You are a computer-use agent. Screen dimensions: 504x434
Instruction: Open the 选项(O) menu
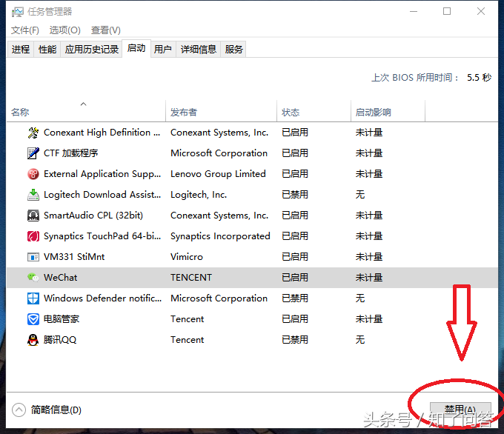(65, 30)
